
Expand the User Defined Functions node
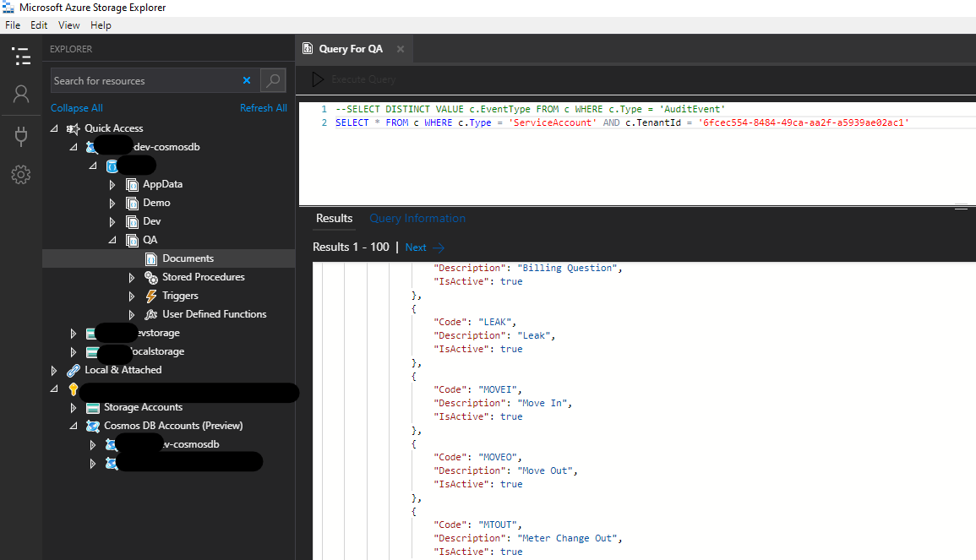tap(131, 315)
